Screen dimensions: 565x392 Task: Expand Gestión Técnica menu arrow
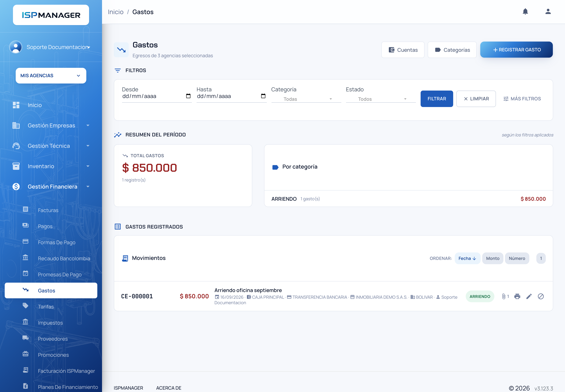click(x=88, y=146)
